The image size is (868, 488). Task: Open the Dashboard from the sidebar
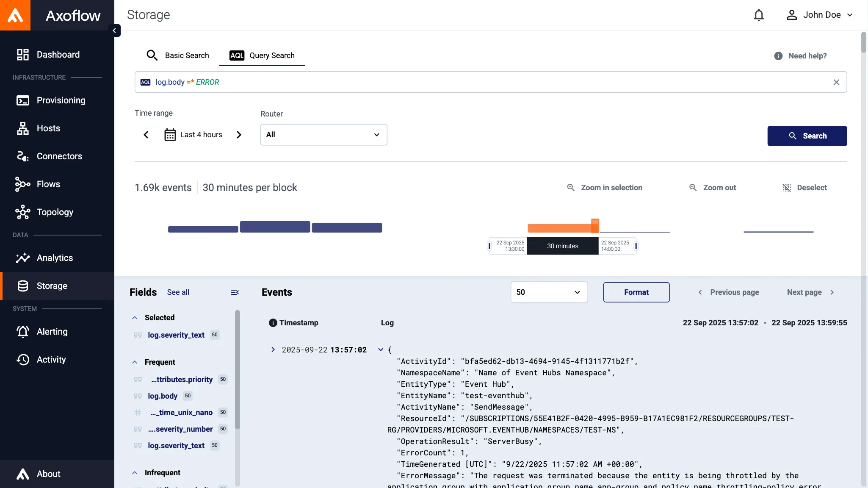click(x=58, y=54)
